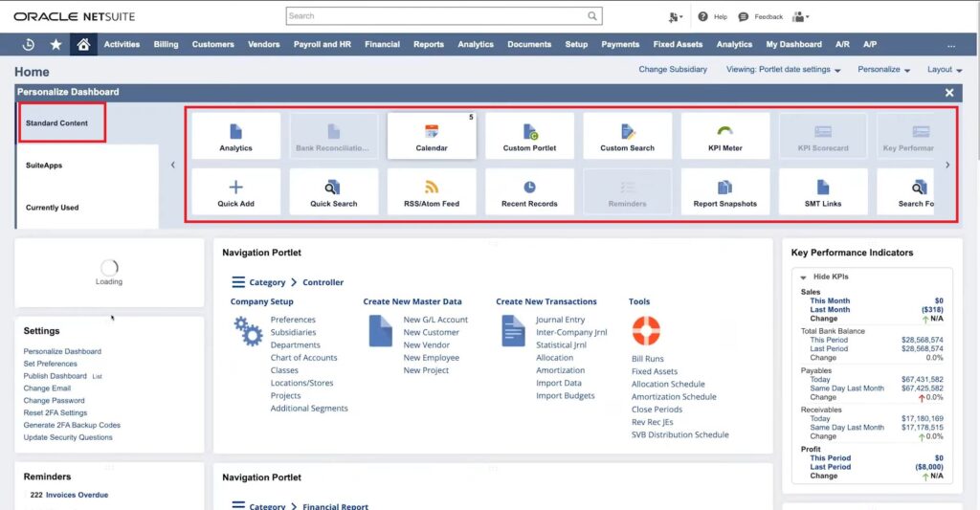Click the New G/L Account link
This screenshot has height=510, width=980.
tap(435, 320)
